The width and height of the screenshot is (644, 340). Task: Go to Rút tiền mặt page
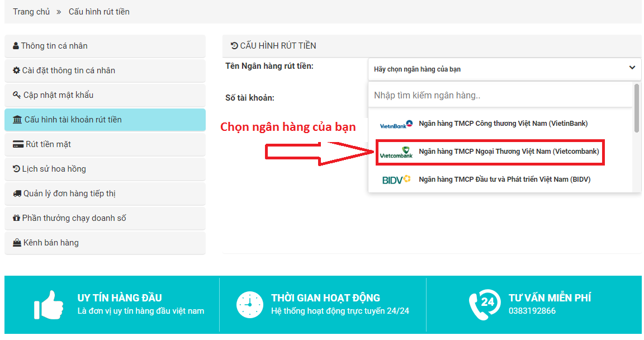pos(48,144)
